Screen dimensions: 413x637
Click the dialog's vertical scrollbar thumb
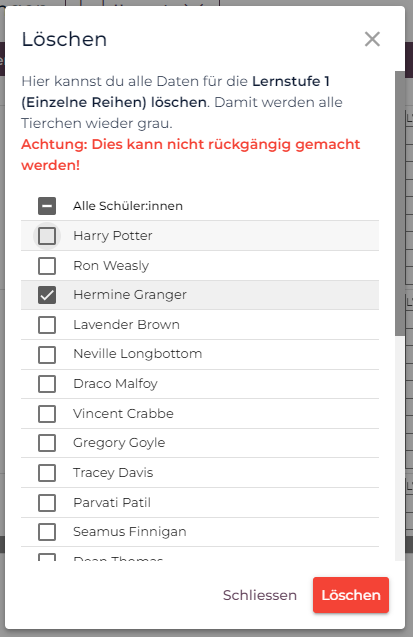coord(400,204)
